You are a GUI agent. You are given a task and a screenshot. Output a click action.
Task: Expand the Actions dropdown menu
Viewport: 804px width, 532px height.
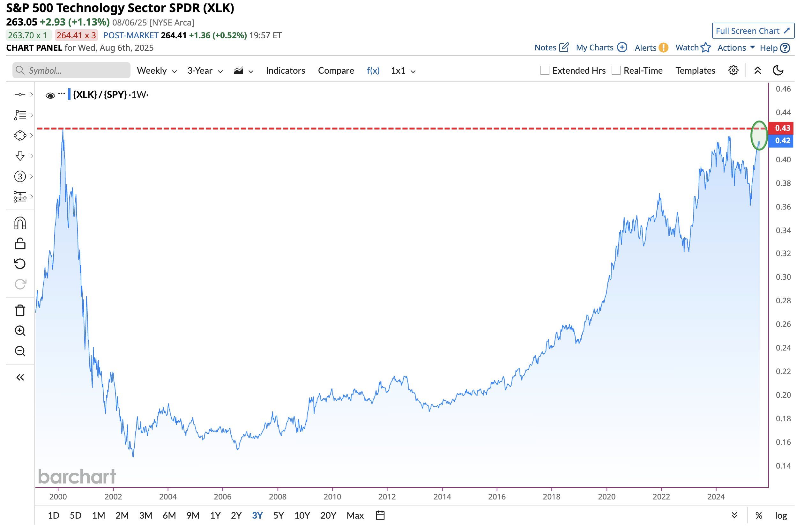[736, 48]
